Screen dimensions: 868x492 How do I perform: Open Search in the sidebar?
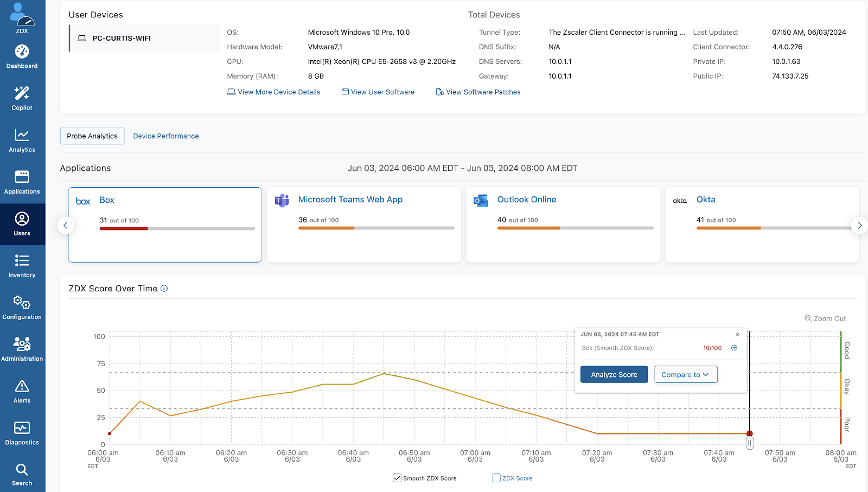22,475
